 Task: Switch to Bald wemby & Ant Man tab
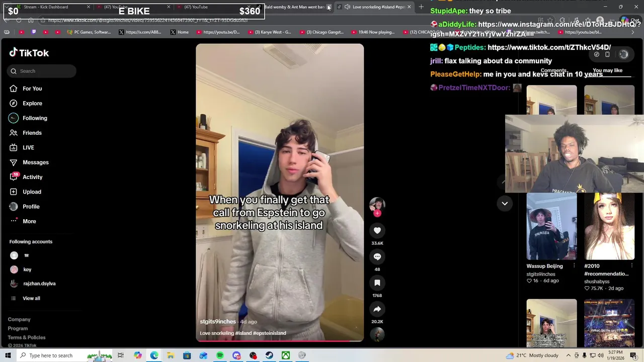point(294,7)
